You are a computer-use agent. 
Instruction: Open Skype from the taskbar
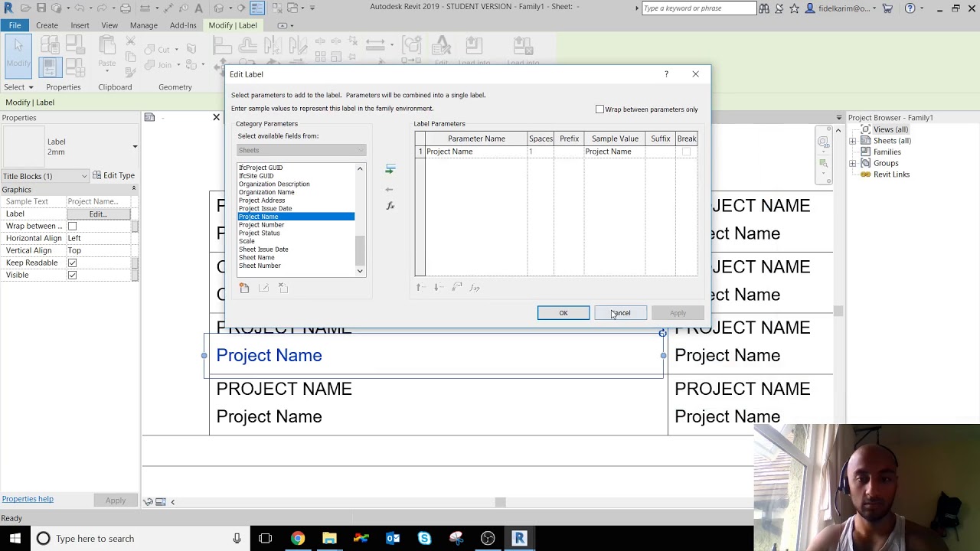pyautogui.click(x=424, y=538)
